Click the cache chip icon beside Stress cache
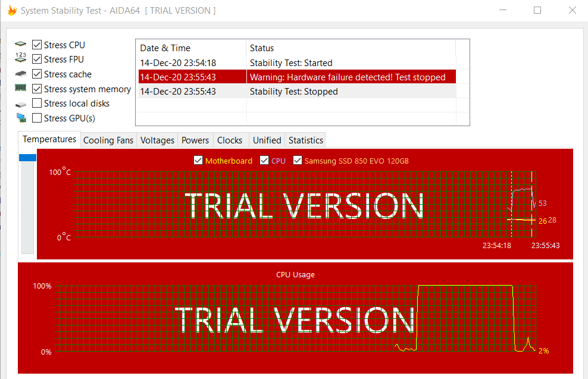 21,74
